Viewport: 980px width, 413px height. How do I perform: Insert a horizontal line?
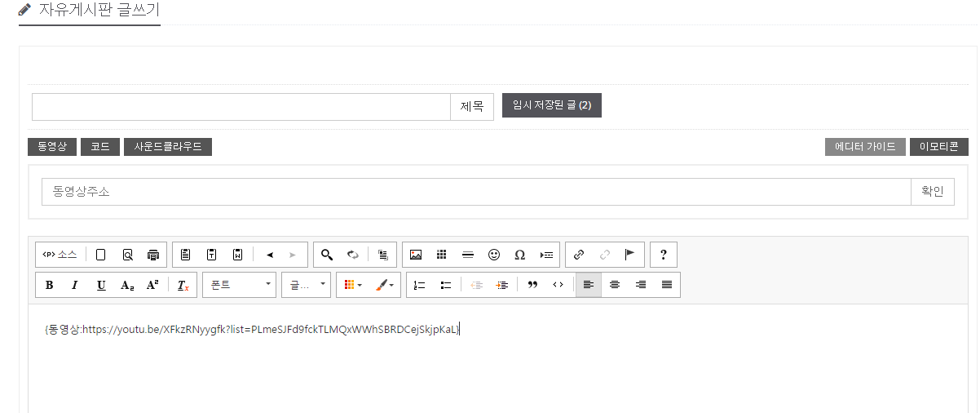point(468,255)
